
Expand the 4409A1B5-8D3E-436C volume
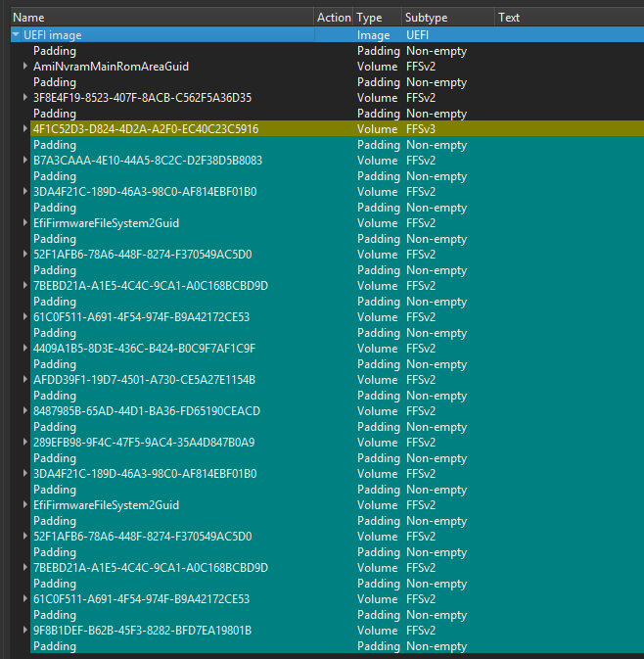point(25,349)
